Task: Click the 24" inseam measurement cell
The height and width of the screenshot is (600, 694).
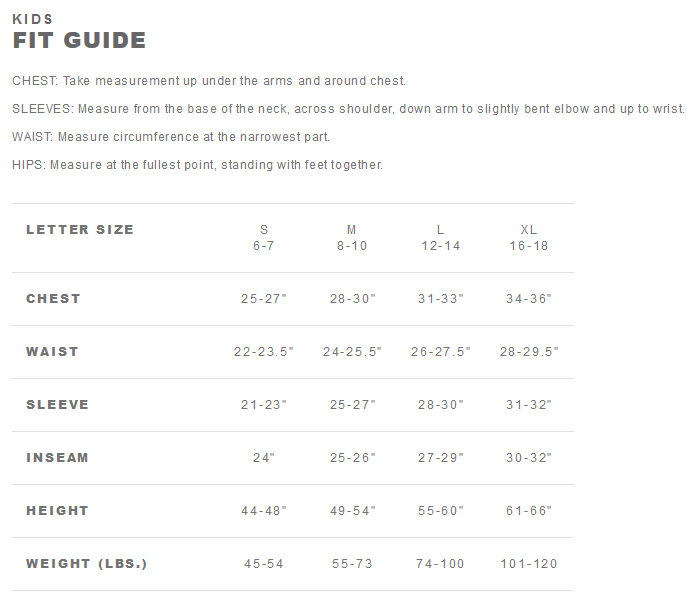Action: coord(264,458)
